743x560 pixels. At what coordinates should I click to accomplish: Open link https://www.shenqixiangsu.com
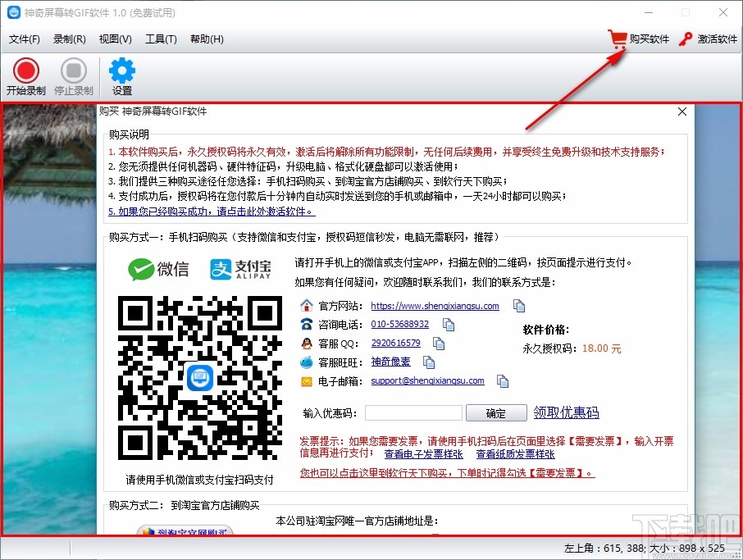point(435,306)
